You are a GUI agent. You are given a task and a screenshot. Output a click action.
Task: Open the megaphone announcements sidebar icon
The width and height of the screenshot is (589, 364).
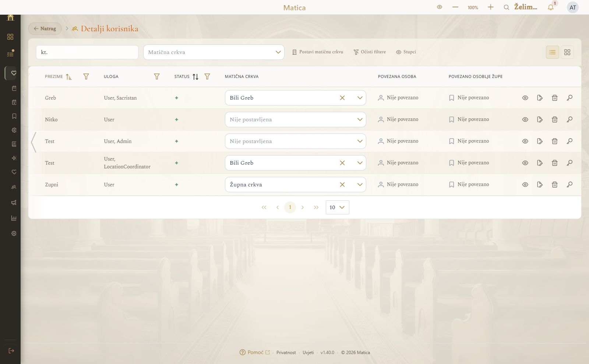(x=14, y=203)
